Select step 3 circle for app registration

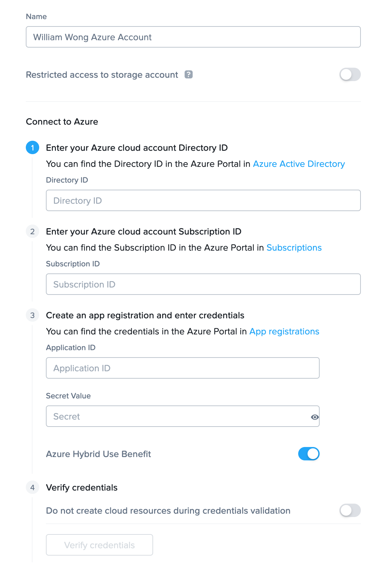[32, 315]
